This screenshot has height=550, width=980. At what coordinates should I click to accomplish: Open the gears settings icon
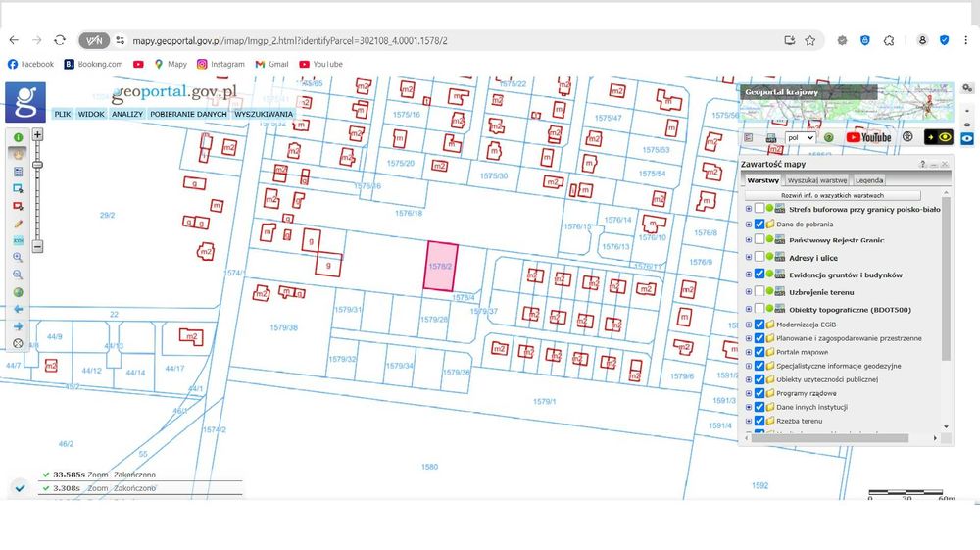point(967,88)
